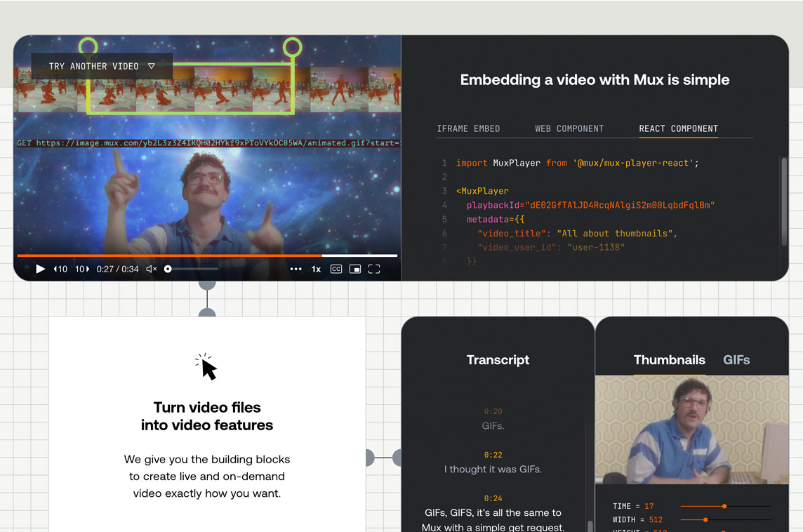
Task: Click the Time slider handle
Action: pos(724,506)
